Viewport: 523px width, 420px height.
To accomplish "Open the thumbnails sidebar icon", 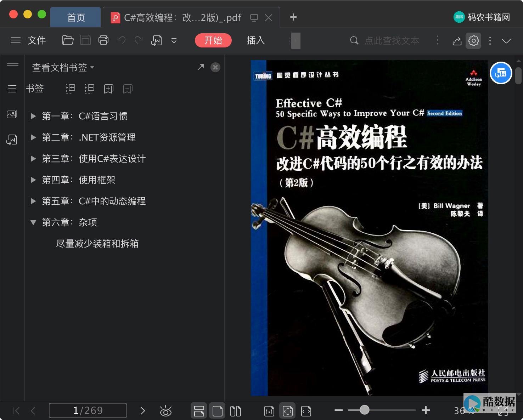I will tap(12, 114).
